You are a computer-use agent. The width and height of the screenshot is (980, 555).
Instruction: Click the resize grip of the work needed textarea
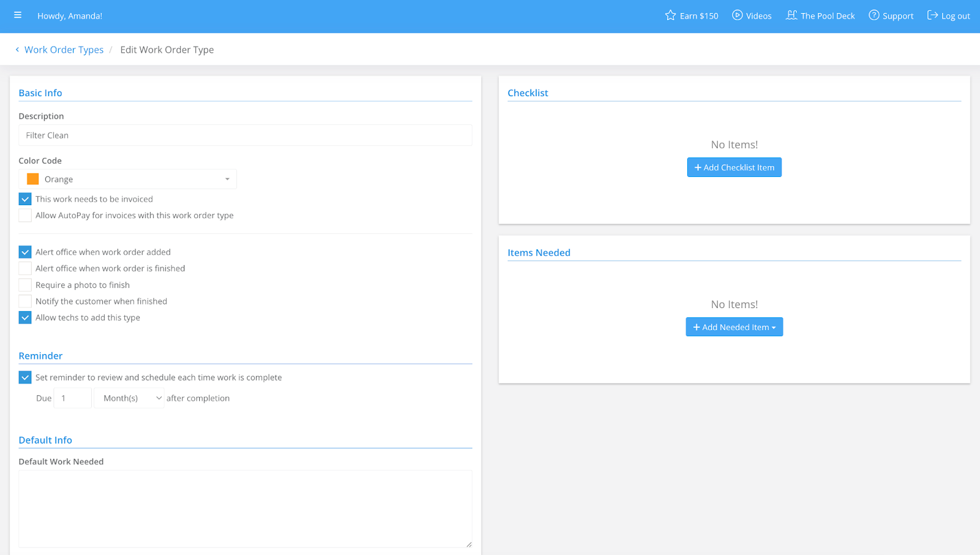coord(469,544)
